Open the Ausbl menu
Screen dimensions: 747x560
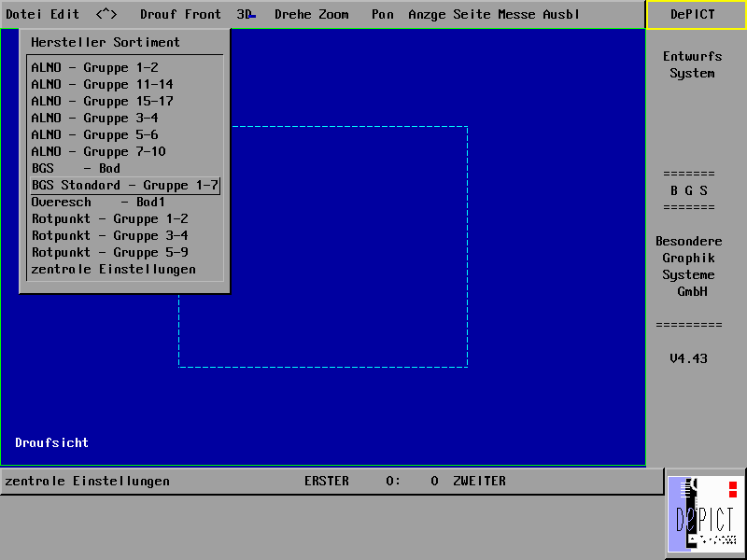[x=561, y=14]
